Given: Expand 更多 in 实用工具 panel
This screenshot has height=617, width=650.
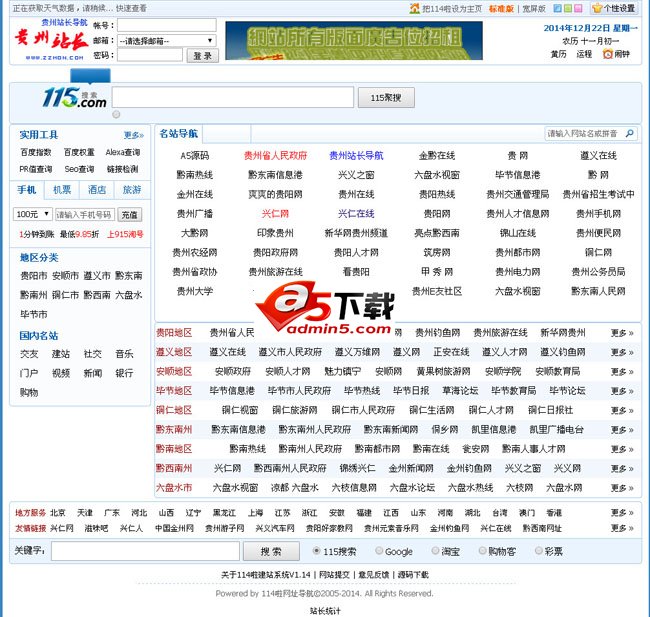Looking at the screenshot, I should pyautogui.click(x=133, y=135).
